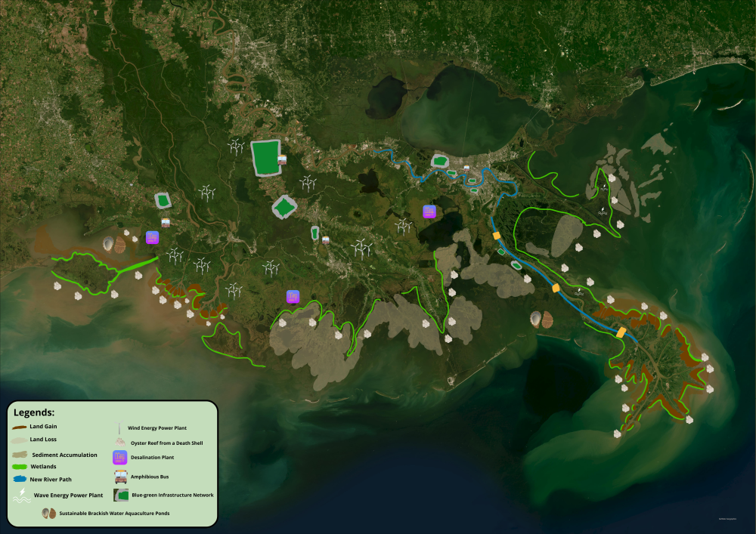Click the aquaculture shells icon in the legend
This screenshot has width=756, height=534.
(49, 514)
